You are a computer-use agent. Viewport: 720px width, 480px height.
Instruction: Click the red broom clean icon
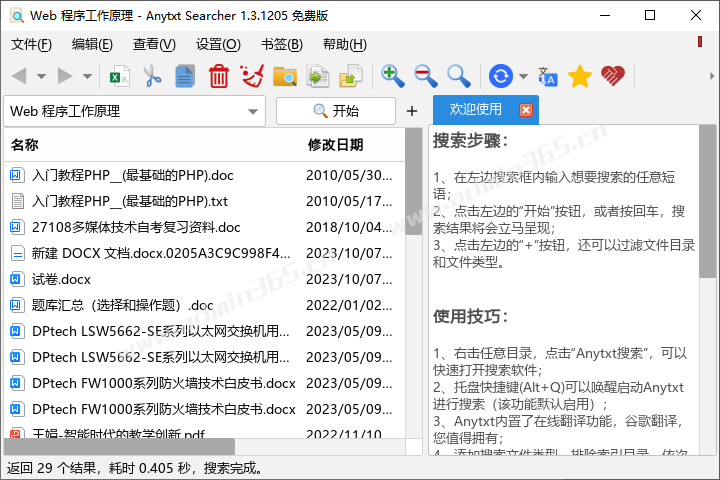click(252, 76)
